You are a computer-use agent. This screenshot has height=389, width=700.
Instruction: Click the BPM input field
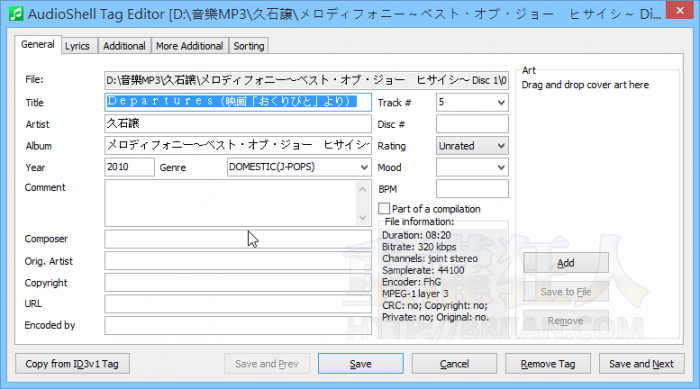[472, 189]
